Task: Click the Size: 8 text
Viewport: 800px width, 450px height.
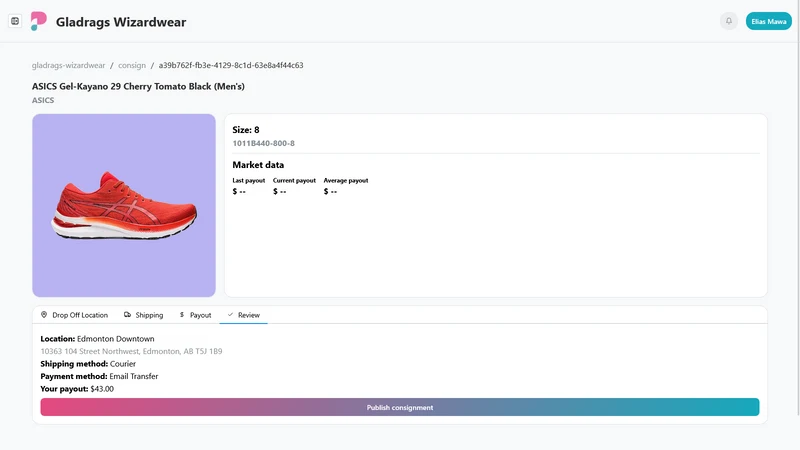Action: coord(246,130)
